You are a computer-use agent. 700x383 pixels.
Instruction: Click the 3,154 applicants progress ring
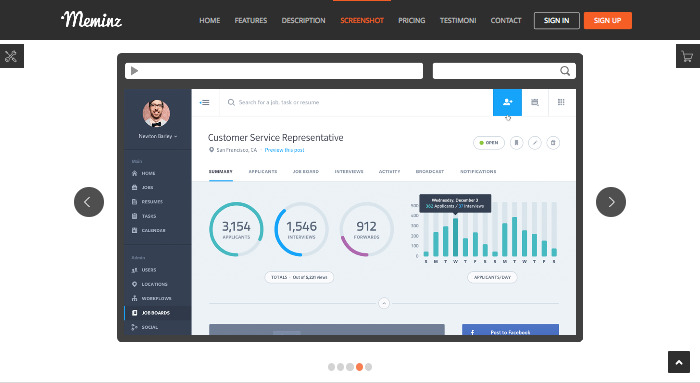(236, 229)
